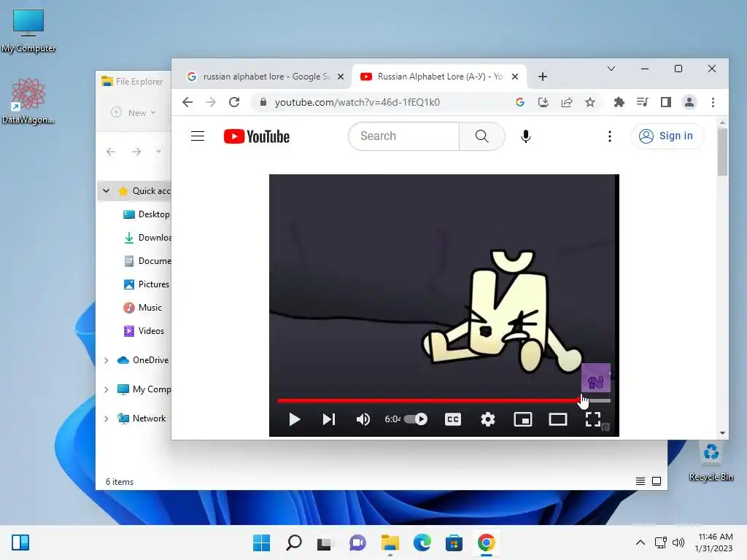Click the youtube.com address bar

click(x=356, y=102)
